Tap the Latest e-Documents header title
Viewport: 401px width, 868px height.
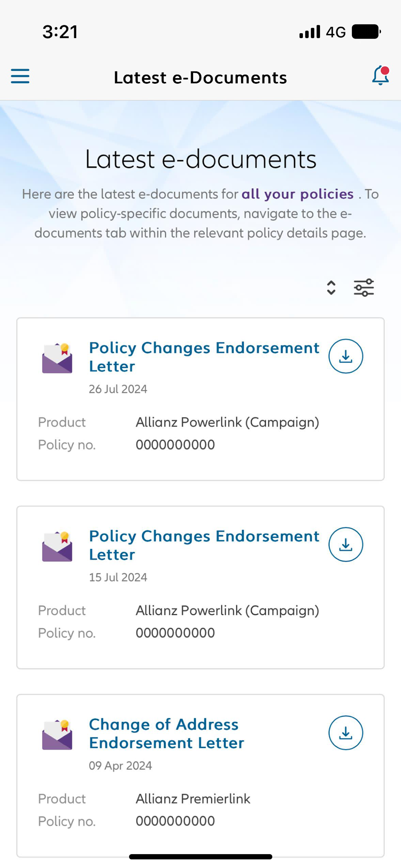click(x=200, y=77)
